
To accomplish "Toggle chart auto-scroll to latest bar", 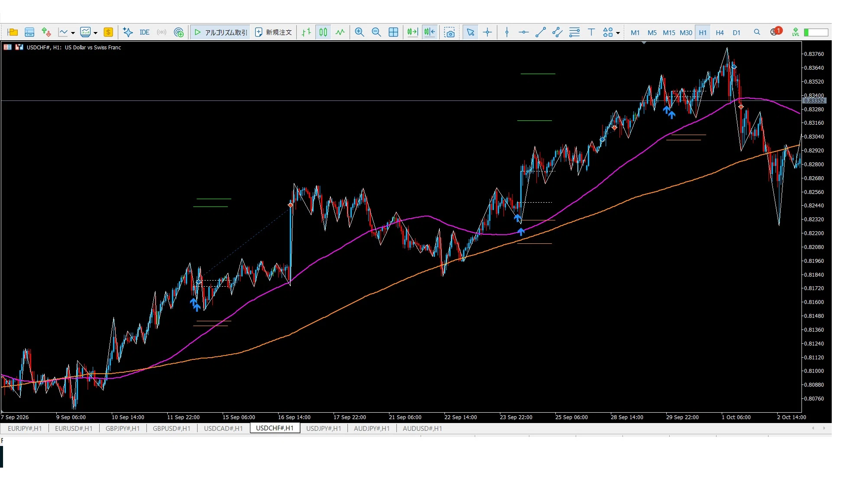I will [412, 32].
